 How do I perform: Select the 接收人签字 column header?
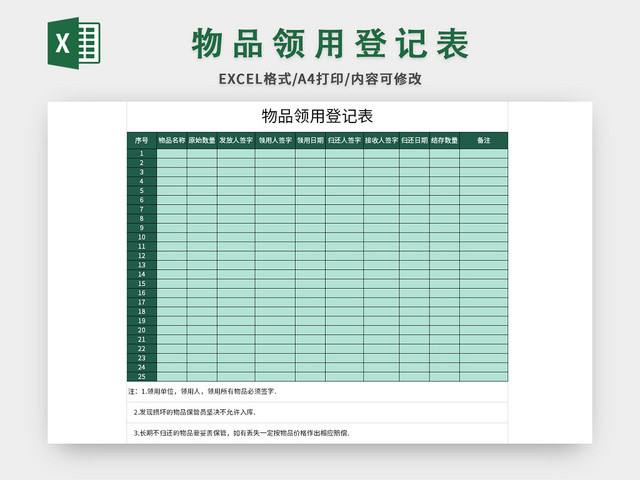pyautogui.click(x=381, y=140)
